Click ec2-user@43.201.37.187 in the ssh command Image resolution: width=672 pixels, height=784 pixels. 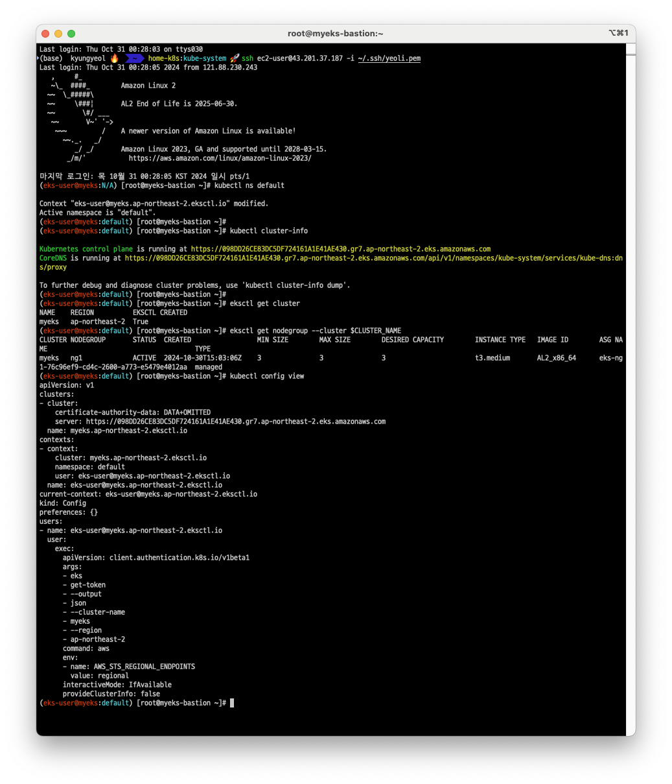[300, 58]
